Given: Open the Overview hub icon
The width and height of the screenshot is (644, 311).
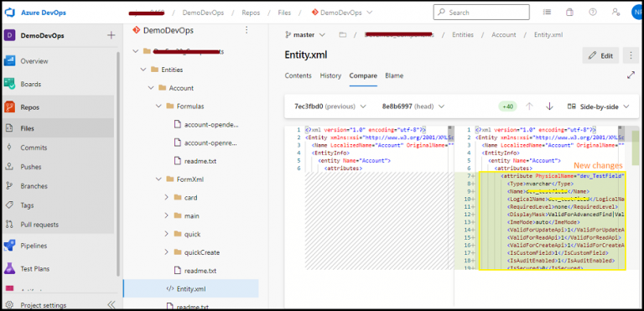Looking at the screenshot, I should click(x=10, y=61).
